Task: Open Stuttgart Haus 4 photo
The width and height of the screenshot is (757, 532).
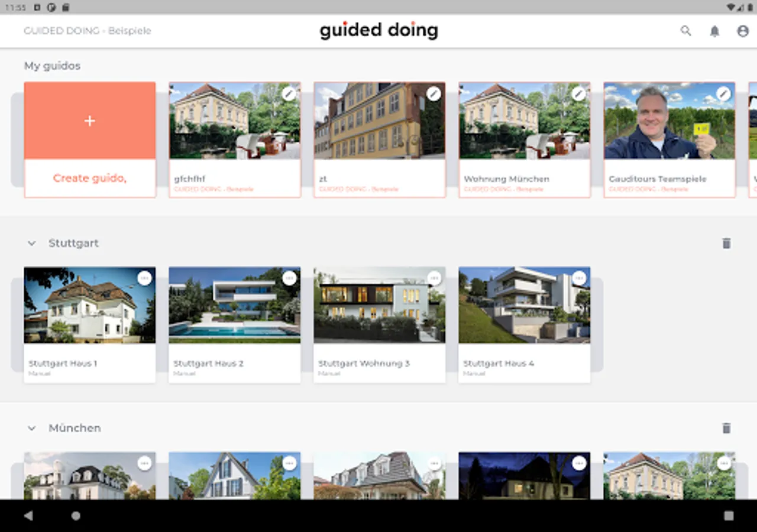Action: pyautogui.click(x=525, y=305)
